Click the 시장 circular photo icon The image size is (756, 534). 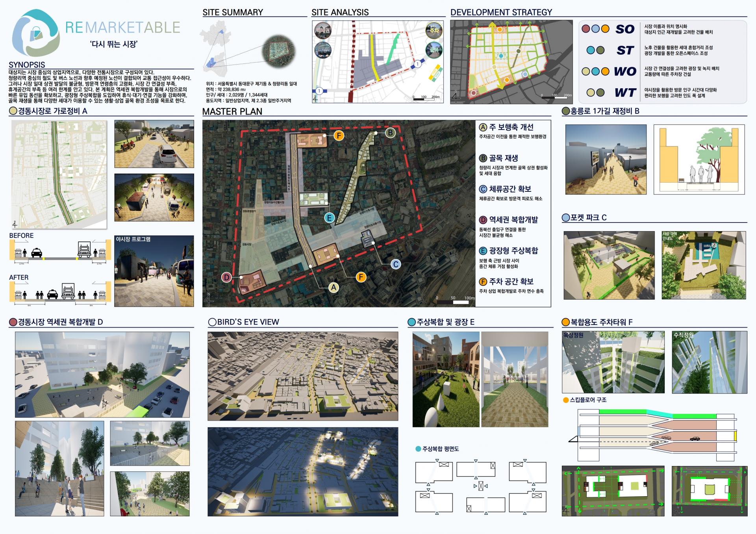[323, 50]
